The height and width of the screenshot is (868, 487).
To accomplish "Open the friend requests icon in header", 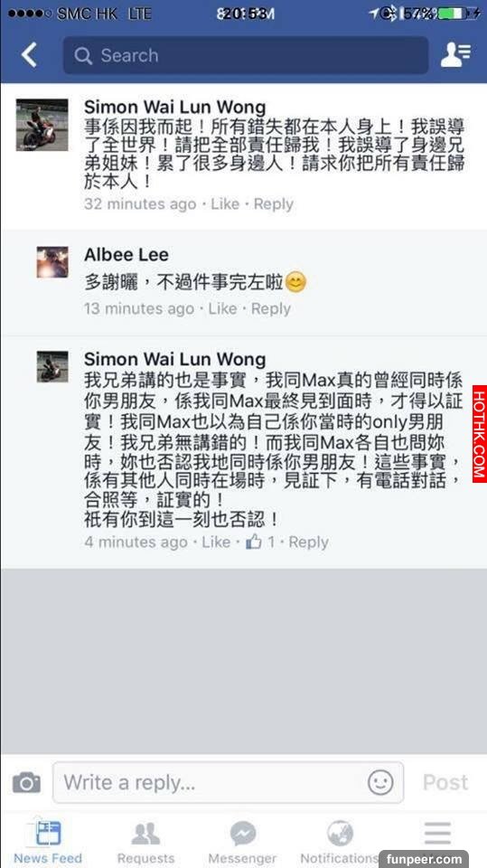I will coord(455,55).
